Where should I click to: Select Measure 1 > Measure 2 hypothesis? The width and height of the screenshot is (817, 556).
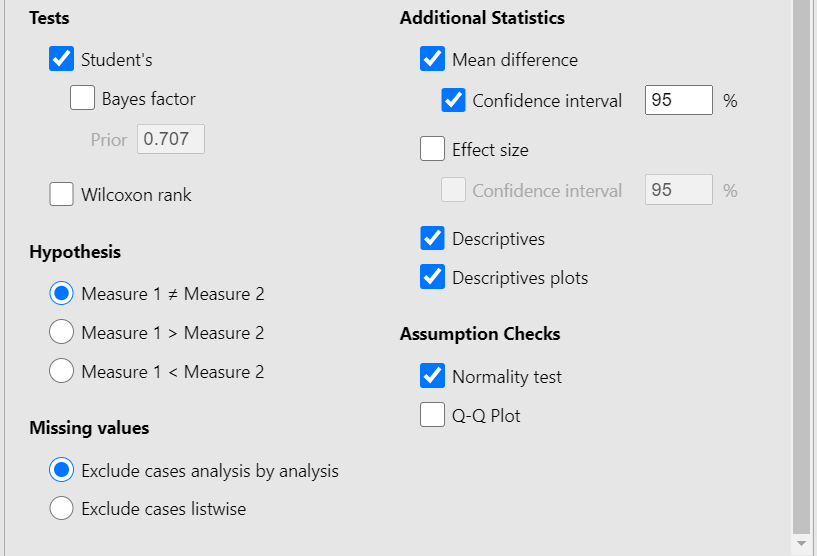point(62,332)
